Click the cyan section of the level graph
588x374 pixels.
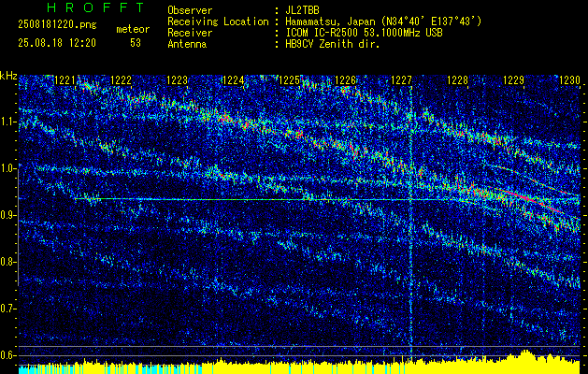click(110, 369)
